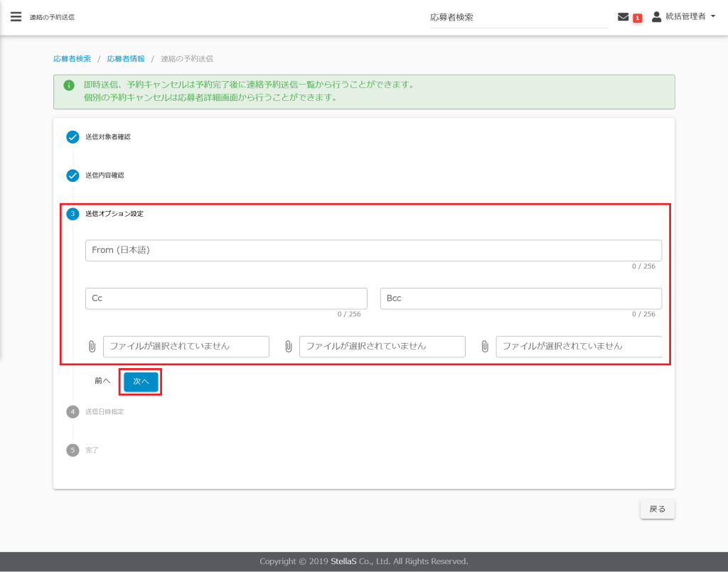Click the second paperclip attachment icon

[x=288, y=346]
